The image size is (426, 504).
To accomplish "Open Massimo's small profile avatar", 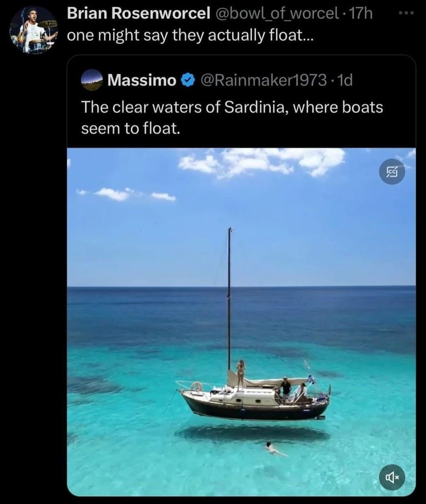I will point(92,81).
